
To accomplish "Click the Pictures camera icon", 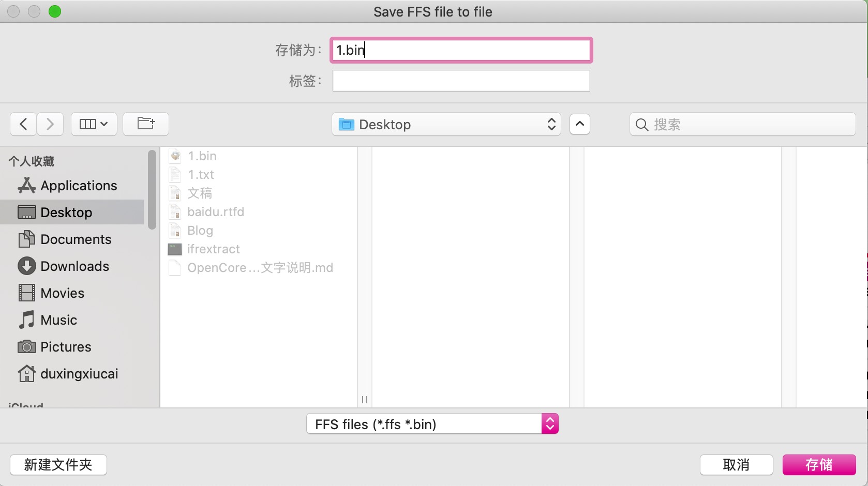I will coord(26,346).
